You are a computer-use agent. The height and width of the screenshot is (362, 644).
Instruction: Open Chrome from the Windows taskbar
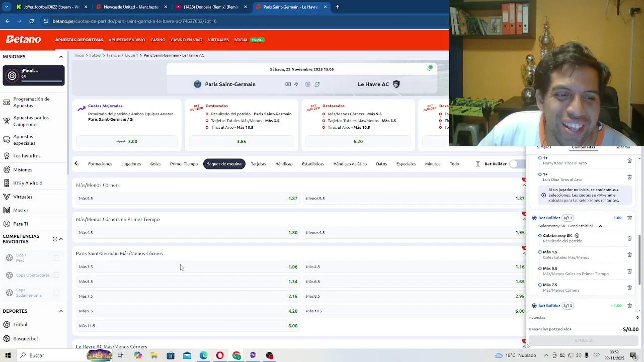click(x=236, y=355)
